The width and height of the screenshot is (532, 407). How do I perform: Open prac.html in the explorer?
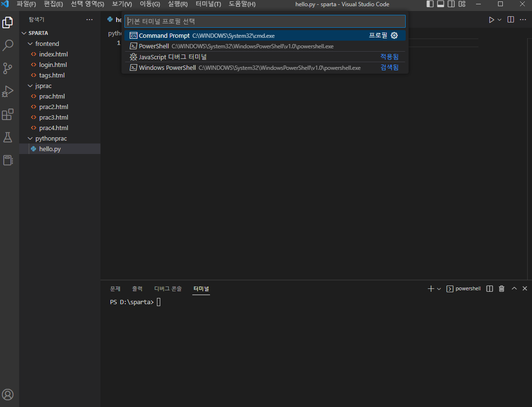click(60, 96)
